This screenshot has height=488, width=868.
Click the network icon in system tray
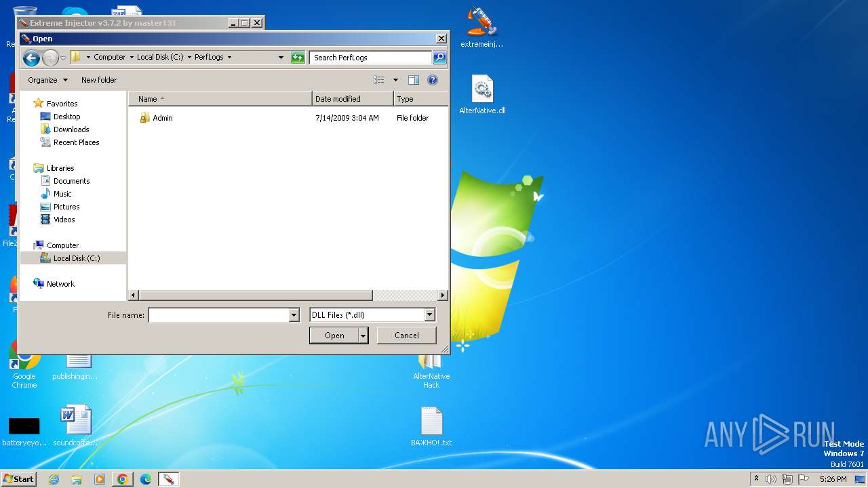pos(787,479)
